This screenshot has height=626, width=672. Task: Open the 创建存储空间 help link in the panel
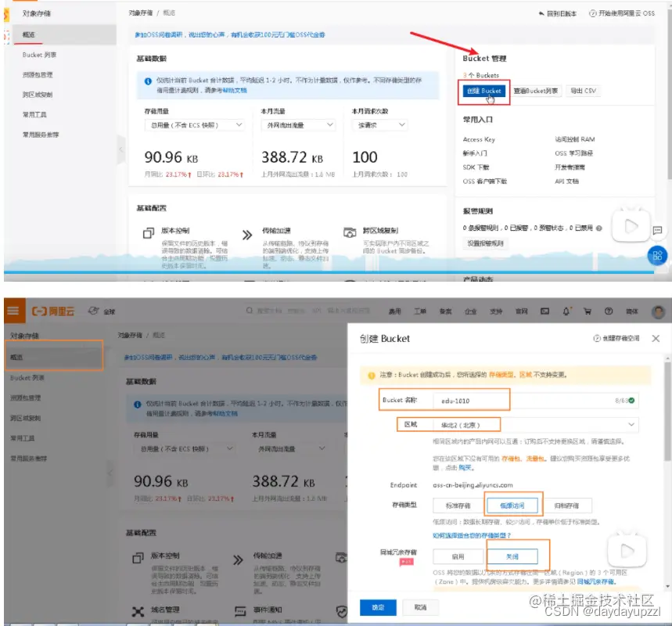coord(616,338)
